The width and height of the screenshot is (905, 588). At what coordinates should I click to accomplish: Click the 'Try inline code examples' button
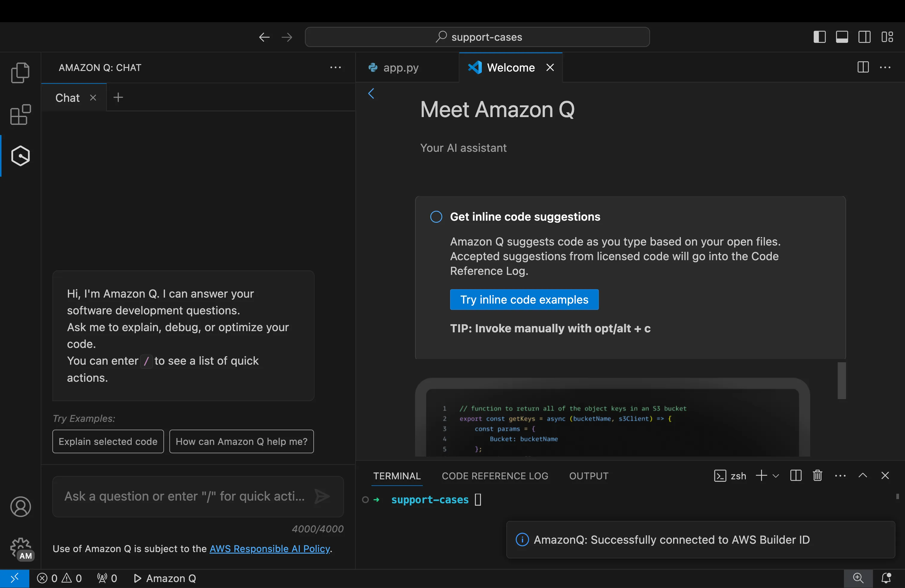[x=524, y=299]
